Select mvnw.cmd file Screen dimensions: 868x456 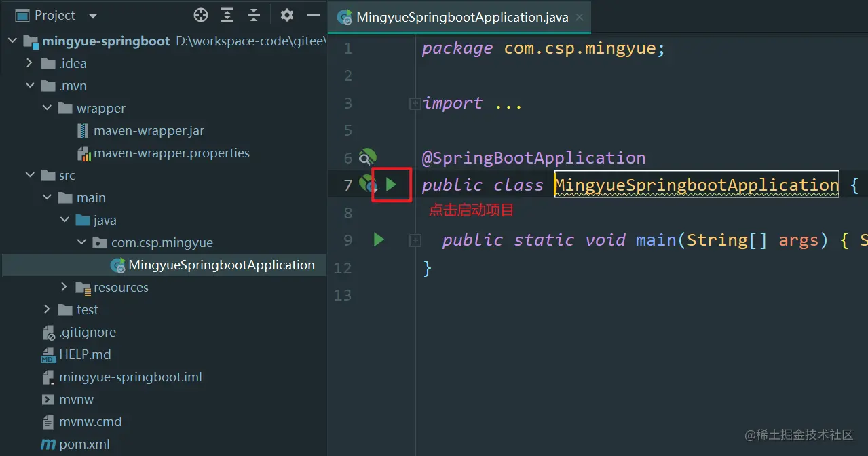90,421
